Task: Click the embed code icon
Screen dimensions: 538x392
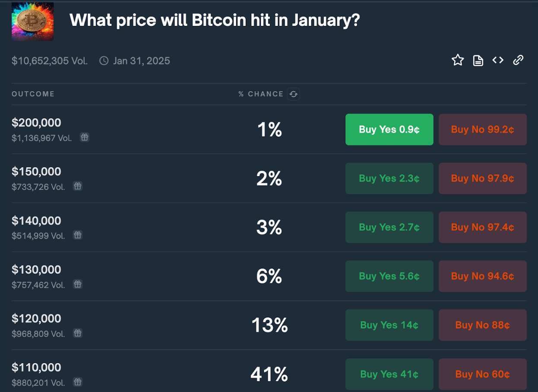Action: coord(498,60)
